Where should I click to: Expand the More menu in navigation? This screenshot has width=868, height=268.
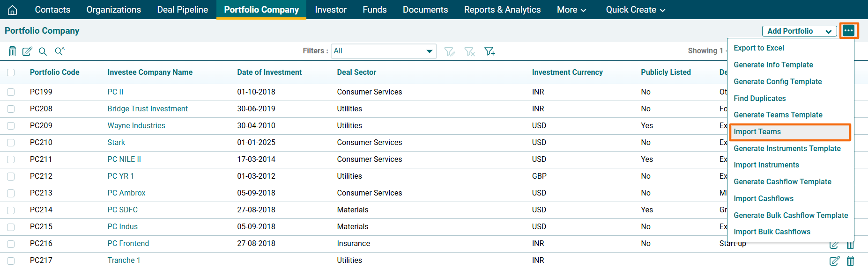pos(571,10)
